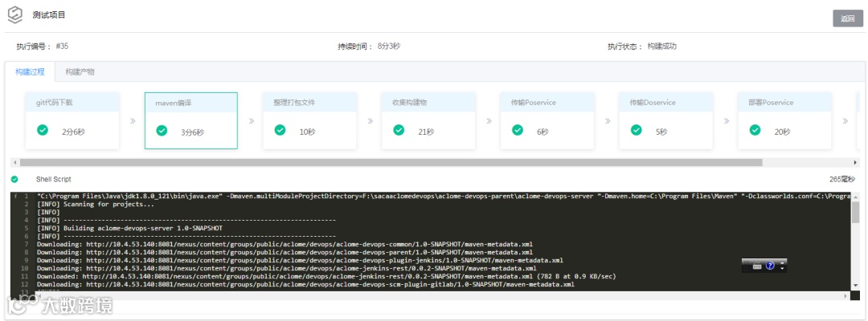Click the 265毫秒 duration text

[x=841, y=179]
